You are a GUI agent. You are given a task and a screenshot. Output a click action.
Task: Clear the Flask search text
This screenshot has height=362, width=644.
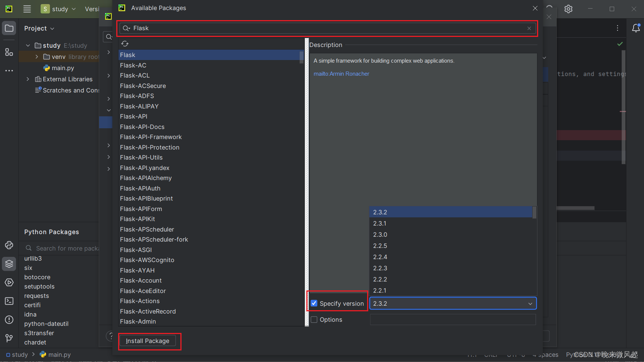[529, 28]
